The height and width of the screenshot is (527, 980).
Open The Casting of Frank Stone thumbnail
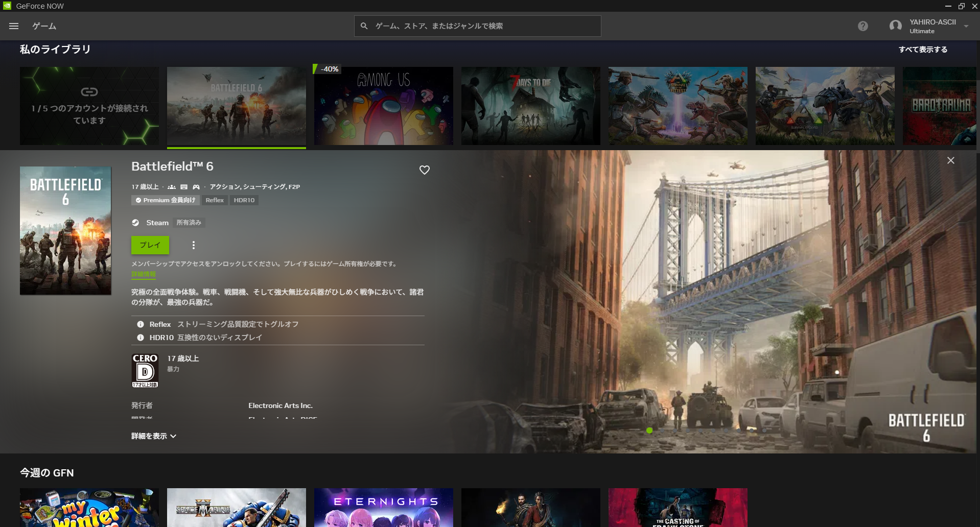678,508
